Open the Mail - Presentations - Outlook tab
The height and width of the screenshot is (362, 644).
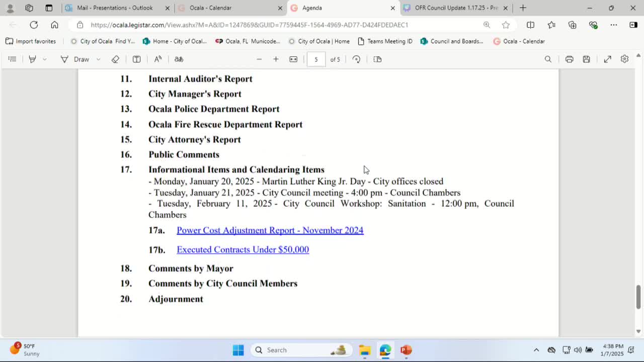[115, 8]
